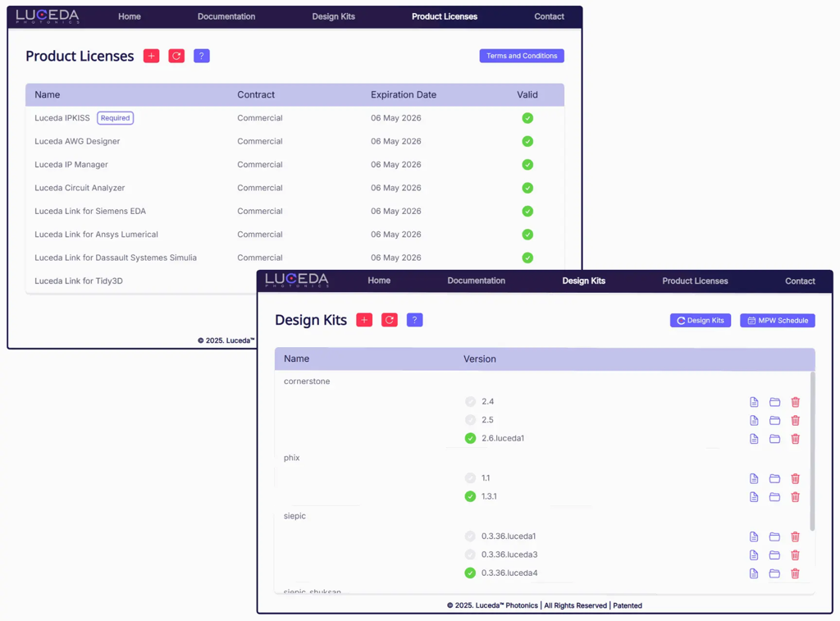Open folder icon for 0.3.36.luceda4

[x=774, y=573]
